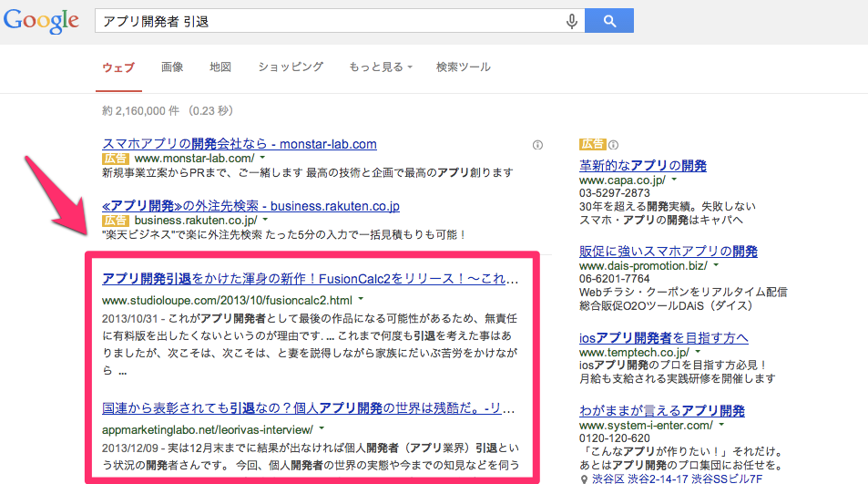Switch to the 画像 tab
Viewport: 868px width, 484px height.
(172, 67)
